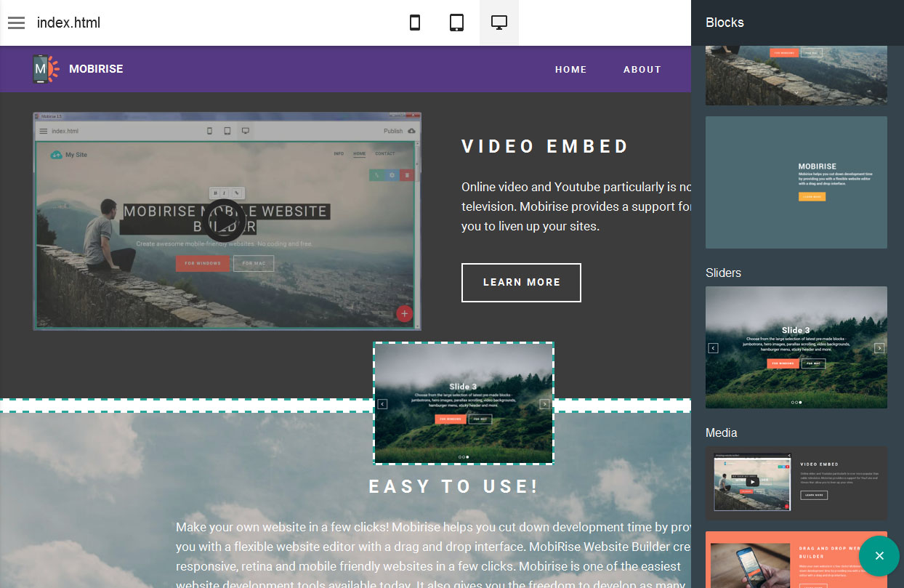This screenshot has width=904, height=588.
Task: Select the VIDEO EMBED heading text
Action: click(x=545, y=146)
